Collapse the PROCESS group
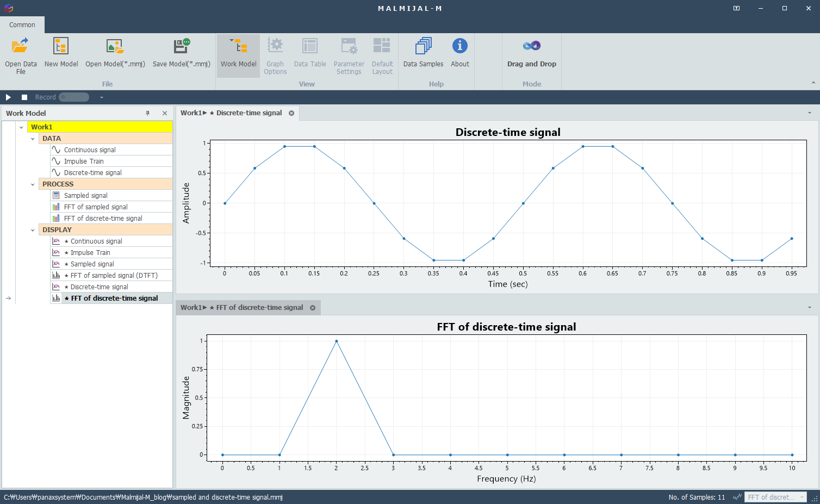Image resolution: width=820 pixels, height=504 pixels. (33, 184)
